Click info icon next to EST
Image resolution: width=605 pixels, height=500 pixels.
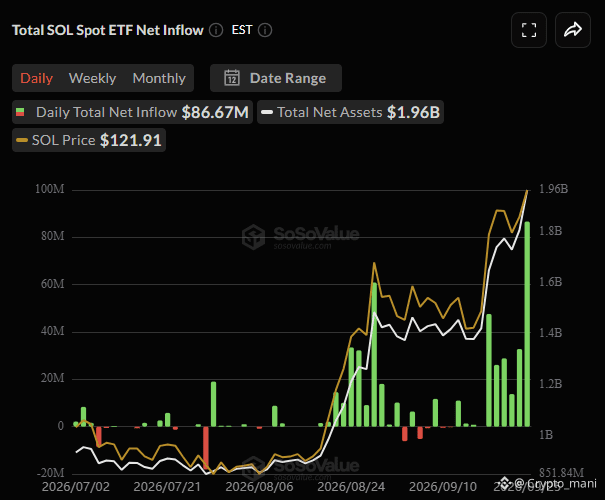[265, 30]
